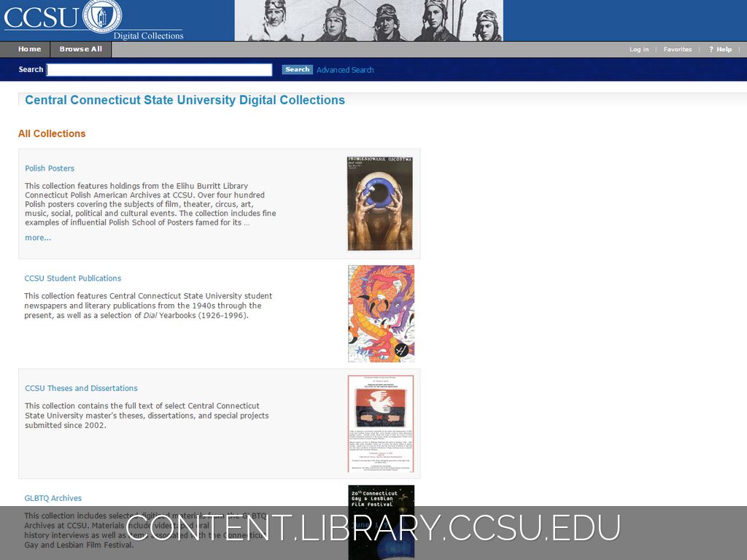
Task: Click the dragon artwork Student Publications thumbnail
Action: pyautogui.click(x=381, y=314)
